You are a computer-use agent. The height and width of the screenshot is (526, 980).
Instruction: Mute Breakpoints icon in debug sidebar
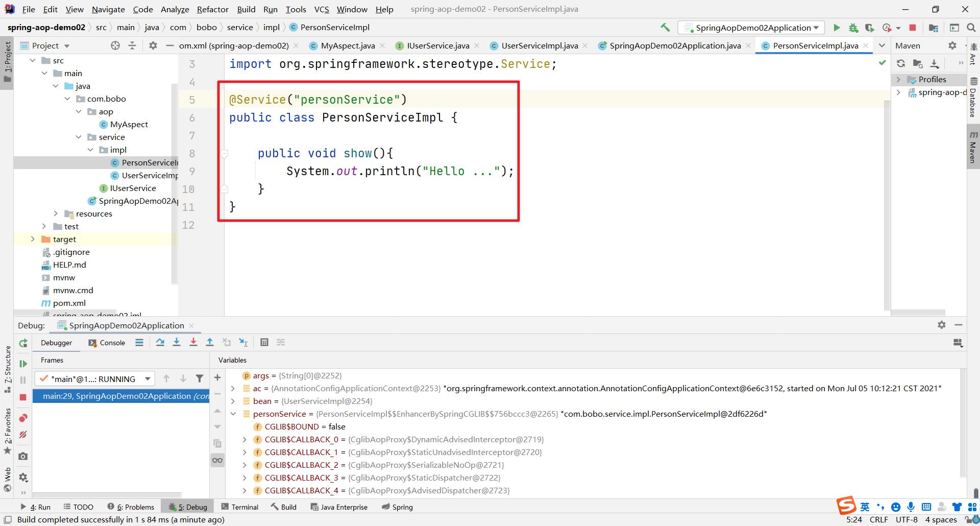tap(23, 435)
